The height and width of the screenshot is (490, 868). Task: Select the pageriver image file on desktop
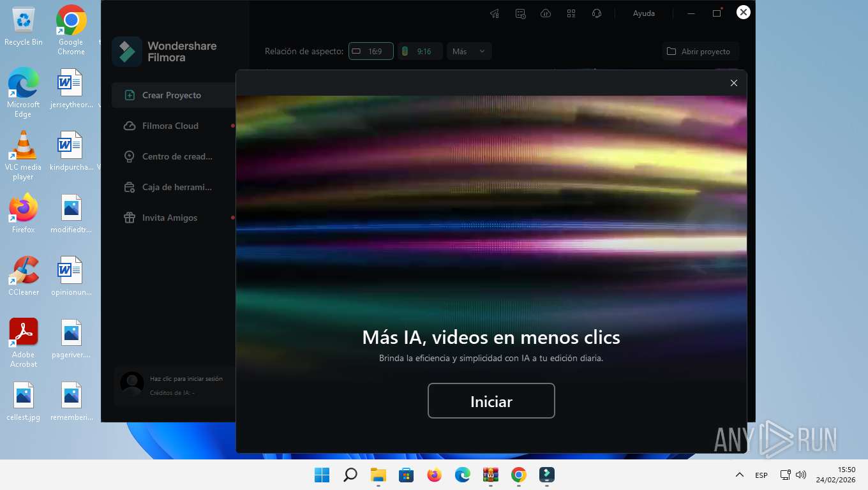[x=71, y=339]
